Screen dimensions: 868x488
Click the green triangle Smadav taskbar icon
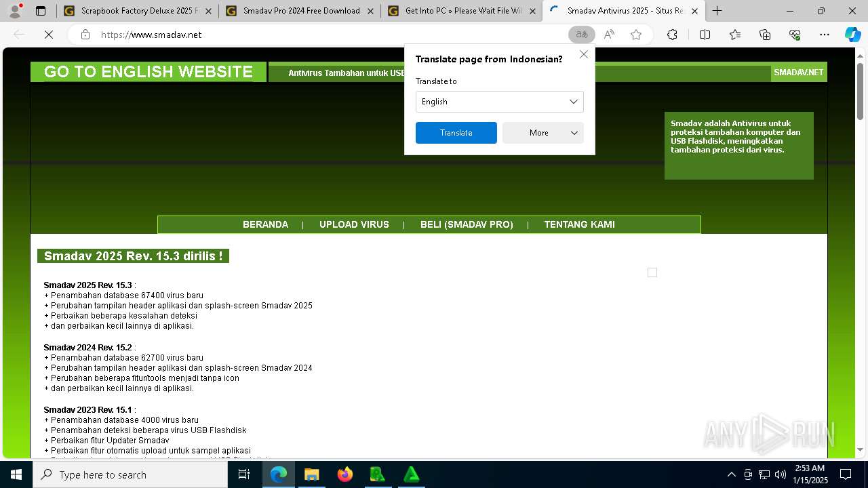(x=411, y=474)
